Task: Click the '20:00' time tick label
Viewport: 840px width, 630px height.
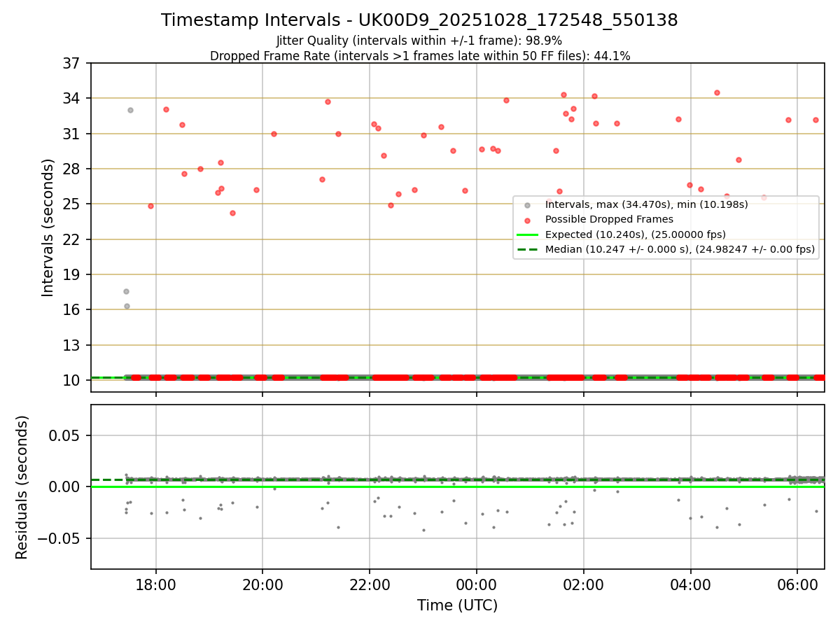Action: 262,585
